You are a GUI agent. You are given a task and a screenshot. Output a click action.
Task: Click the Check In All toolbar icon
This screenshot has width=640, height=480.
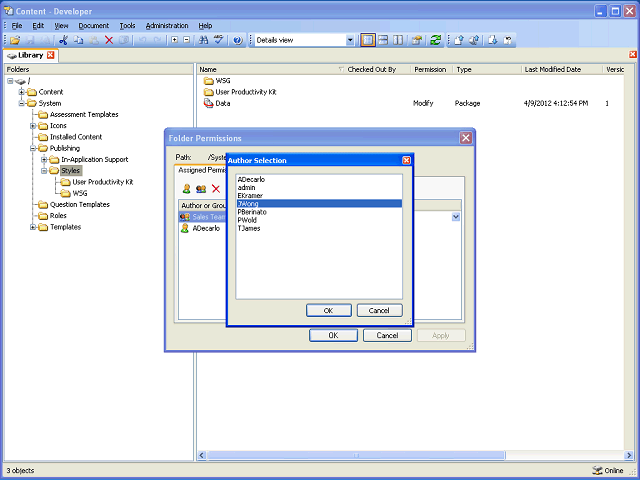474,40
